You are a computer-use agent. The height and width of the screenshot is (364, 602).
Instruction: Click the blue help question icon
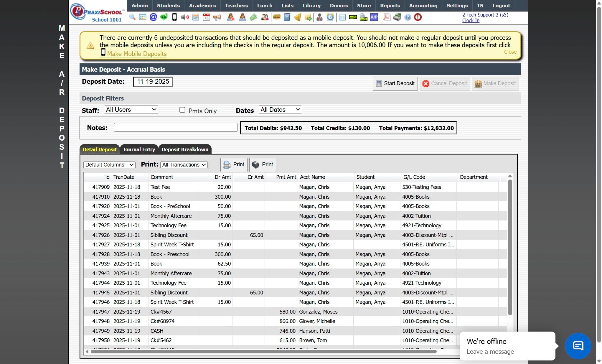(x=408, y=17)
